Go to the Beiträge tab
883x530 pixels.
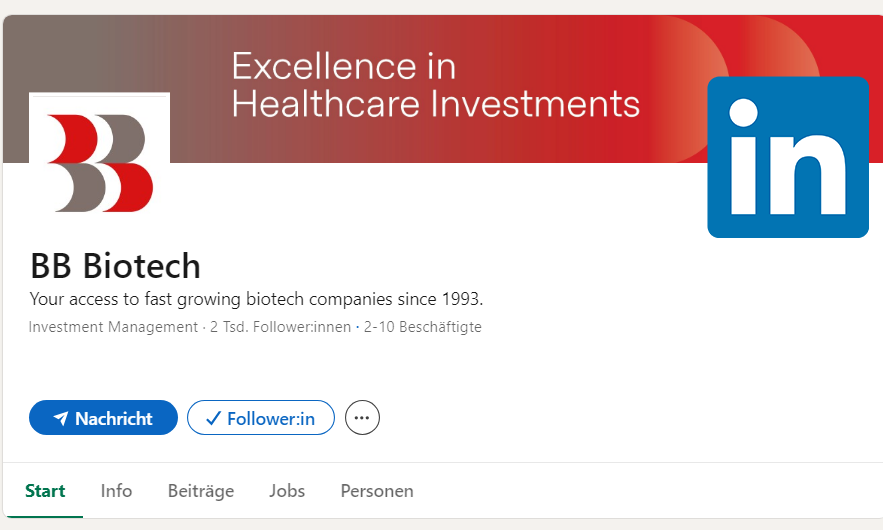pos(200,491)
